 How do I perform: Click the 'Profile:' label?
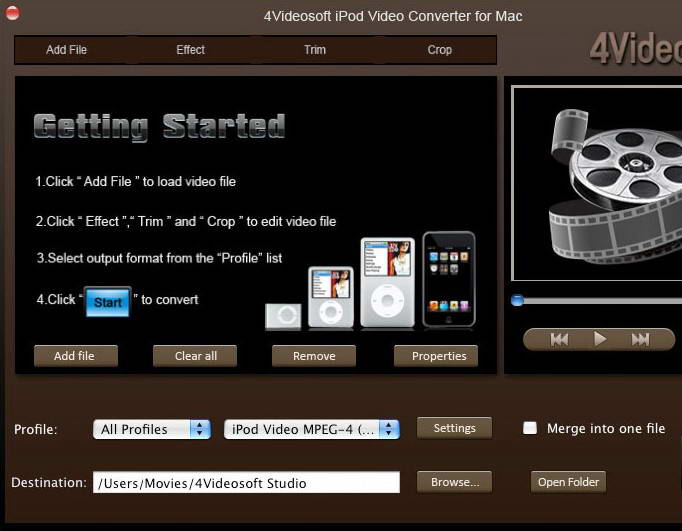coord(36,430)
